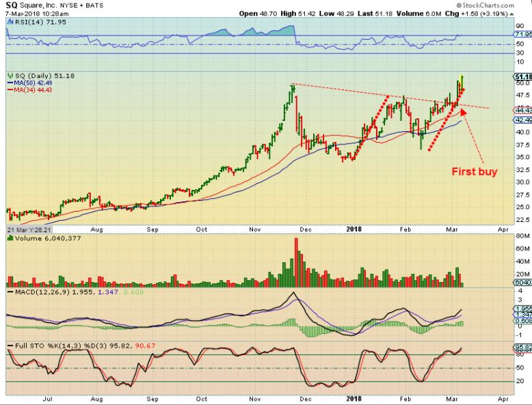
Task: Click the 'Open 48.70' value
Action: click(x=258, y=14)
